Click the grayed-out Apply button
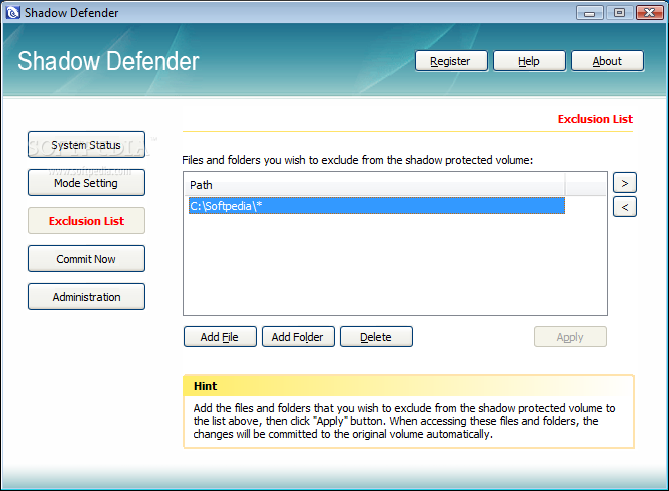This screenshot has width=669, height=491. tap(570, 337)
